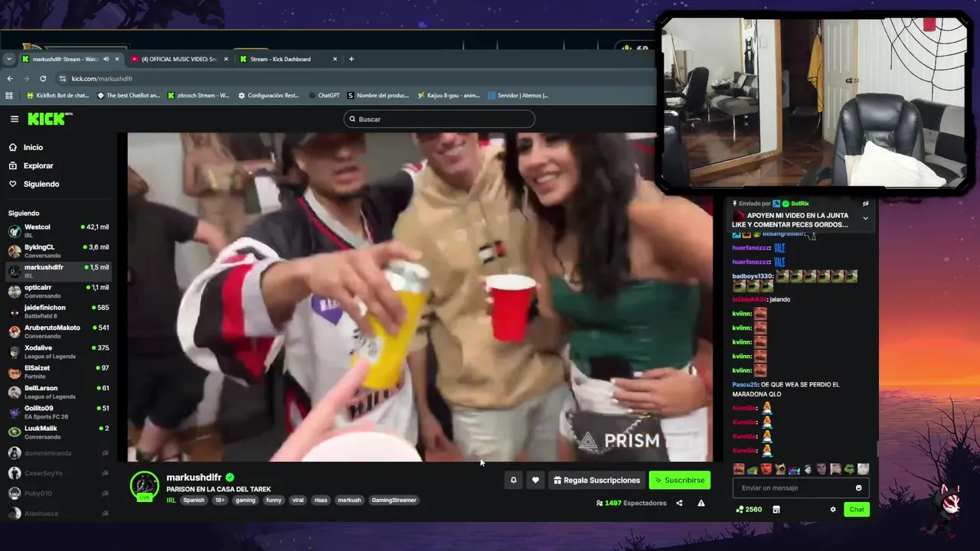The width and height of the screenshot is (980, 551).
Task: Select the Spanish tag
Action: click(x=194, y=500)
